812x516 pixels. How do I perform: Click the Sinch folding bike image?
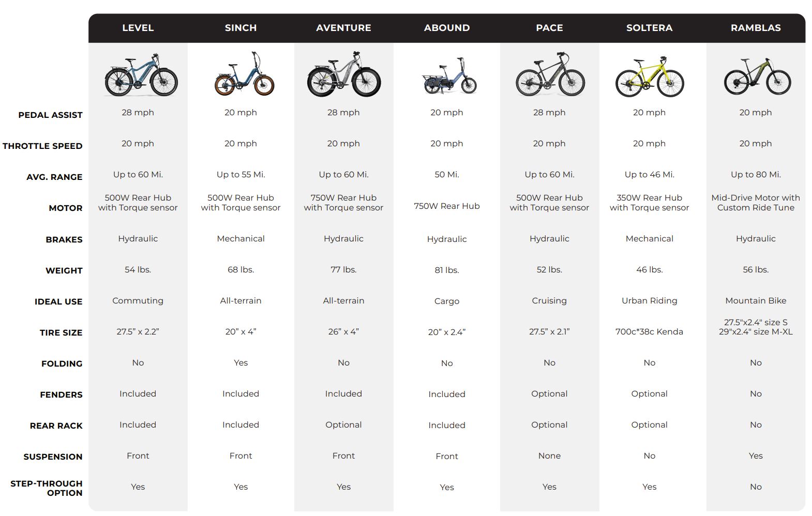244,74
